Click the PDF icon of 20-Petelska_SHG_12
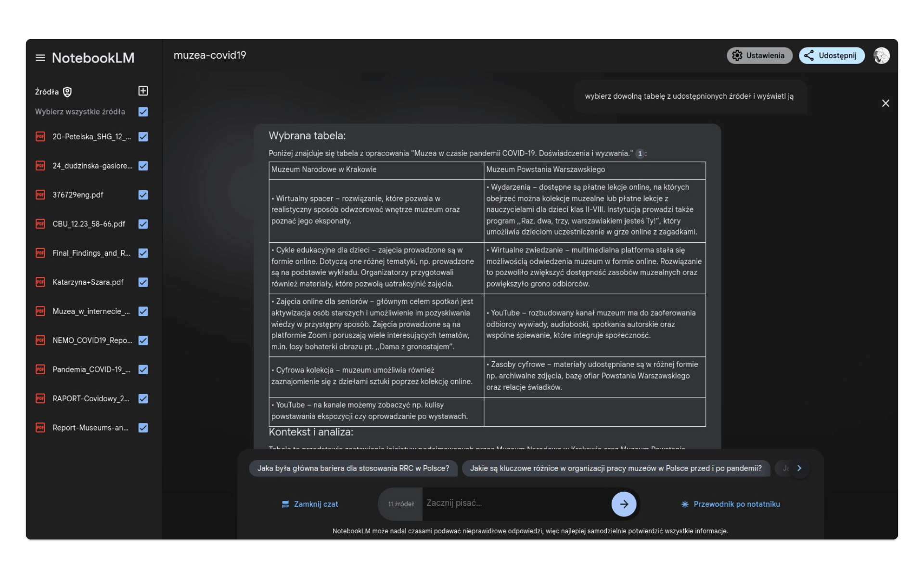 (40, 137)
